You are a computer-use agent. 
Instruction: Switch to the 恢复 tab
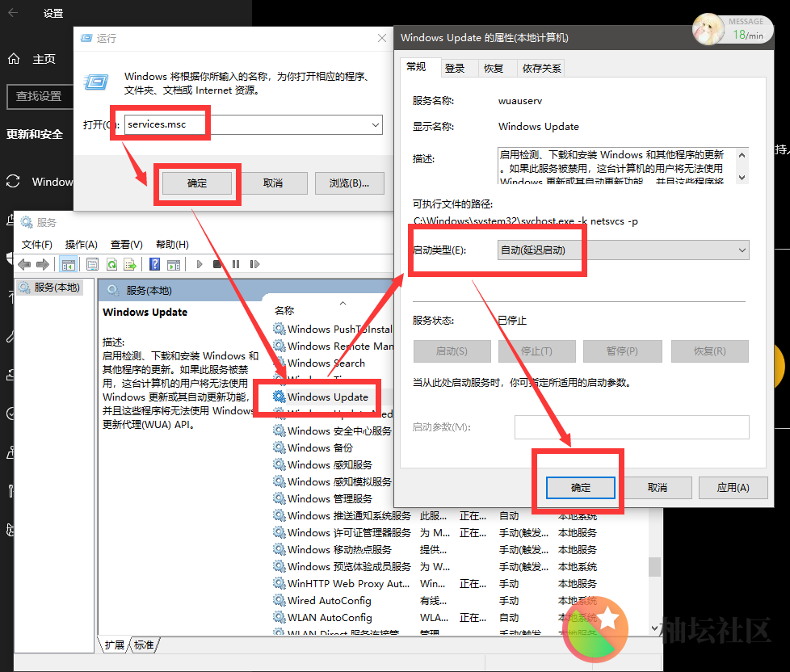(x=494, y=68)
